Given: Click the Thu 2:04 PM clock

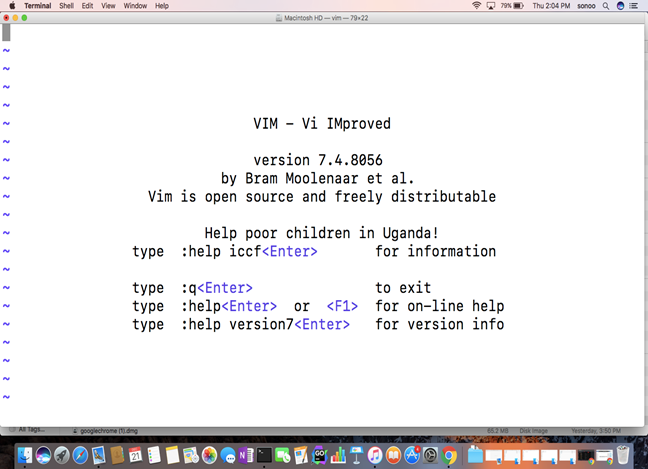Looking at the screenshot, I should click(551, 6).
